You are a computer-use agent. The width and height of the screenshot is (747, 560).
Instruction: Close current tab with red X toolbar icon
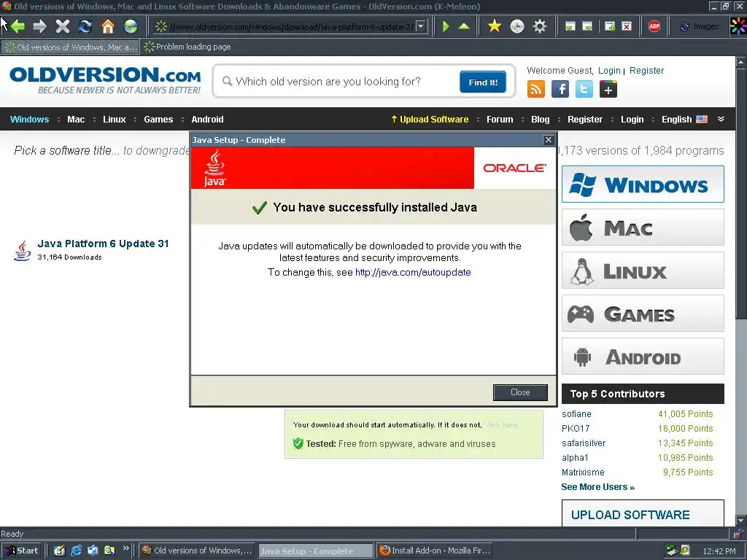coord(627,26)
